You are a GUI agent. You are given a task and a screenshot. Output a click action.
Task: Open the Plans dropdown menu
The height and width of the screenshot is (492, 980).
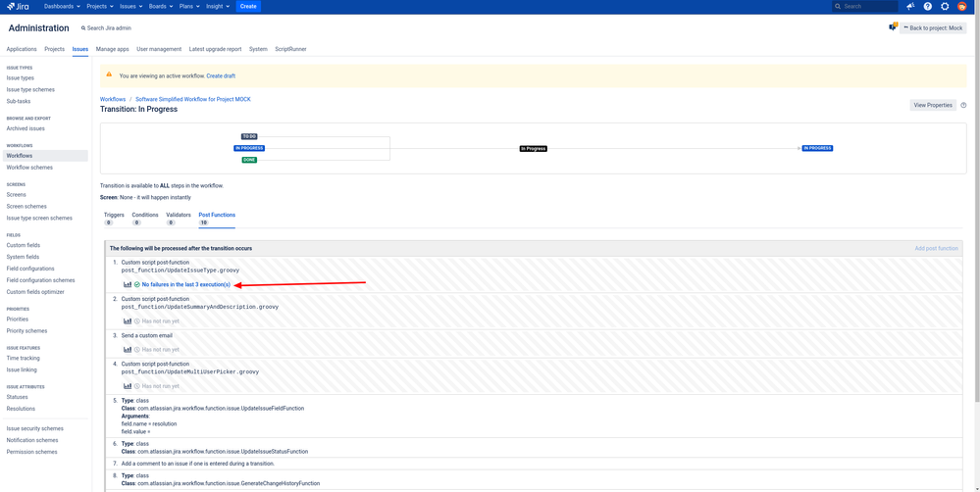click(188, 6)
